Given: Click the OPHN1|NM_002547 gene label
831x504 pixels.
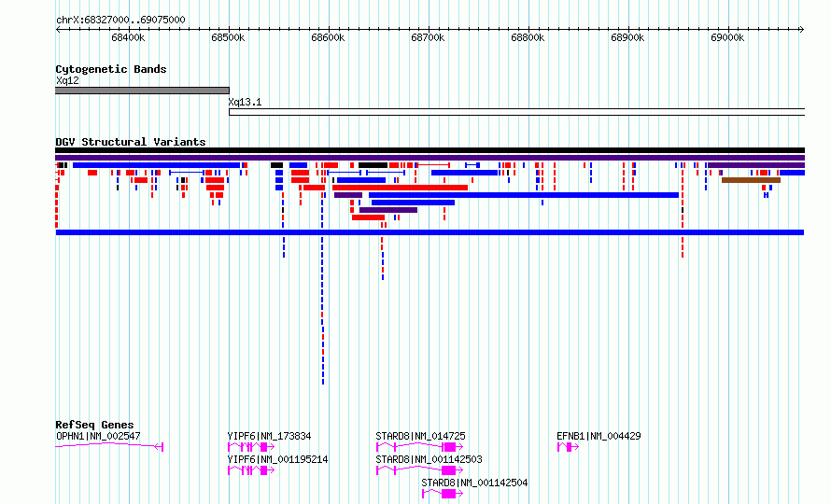Looking at the screenshot, I should point(98,436).
